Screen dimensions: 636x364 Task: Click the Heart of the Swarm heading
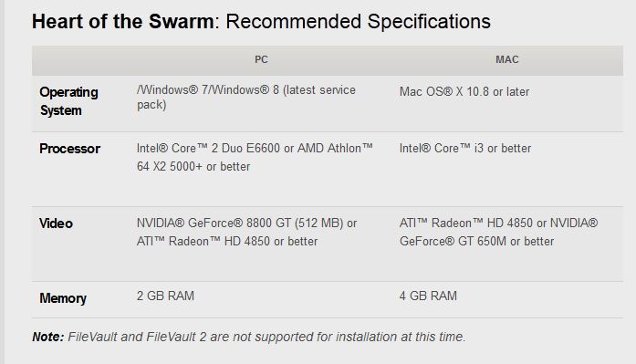[123, 22]
